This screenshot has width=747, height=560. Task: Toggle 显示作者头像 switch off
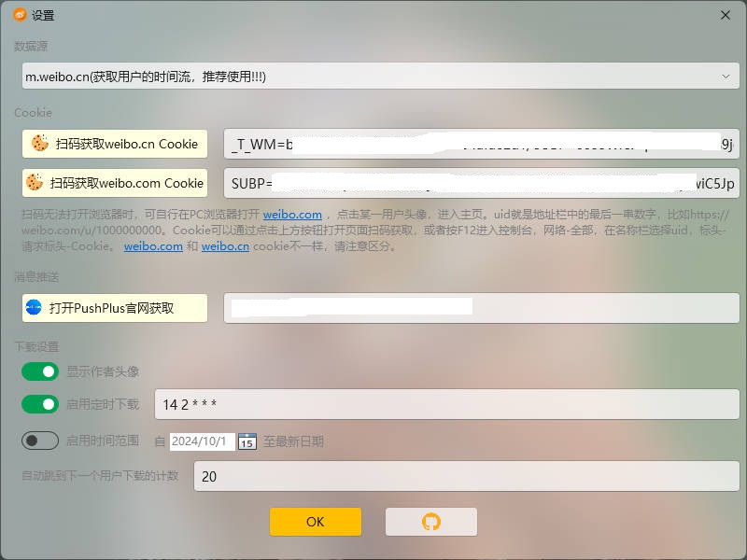coord(40,371)
